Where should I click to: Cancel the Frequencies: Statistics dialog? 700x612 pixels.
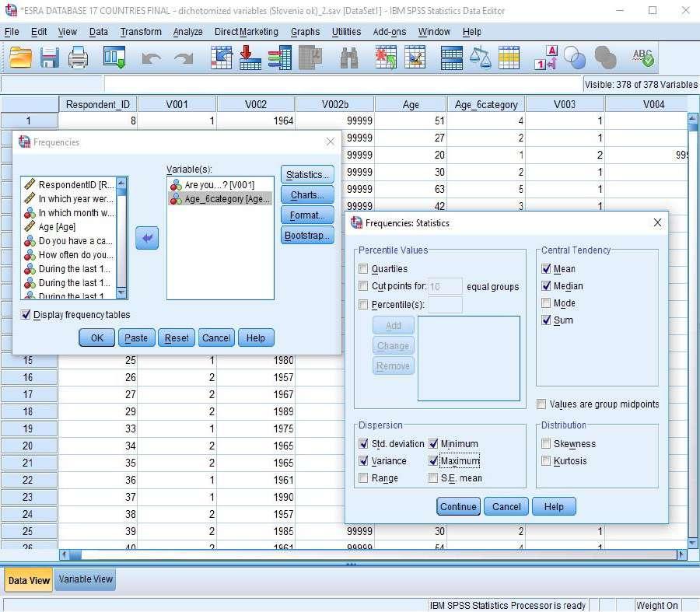(x=506, y=507)
